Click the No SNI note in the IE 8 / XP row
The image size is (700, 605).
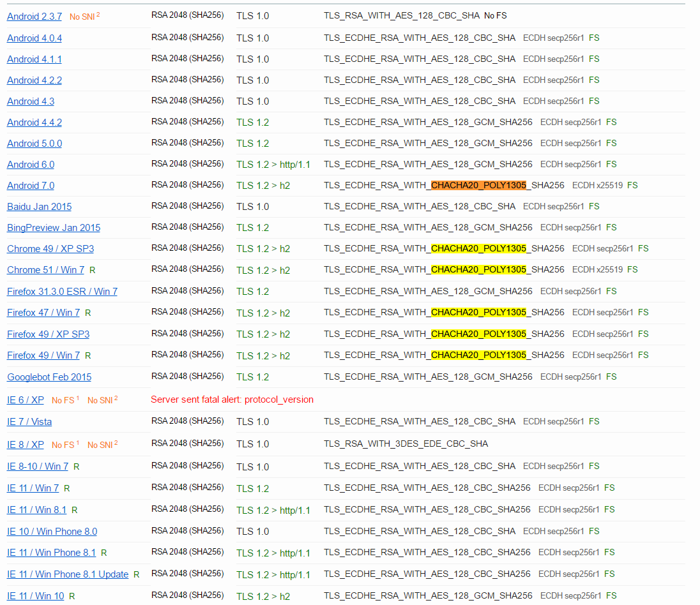pyautogui.click(x=102, y=445)
